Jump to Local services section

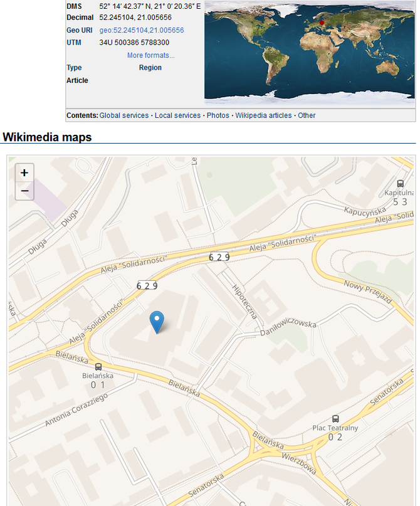pos(178,115)
